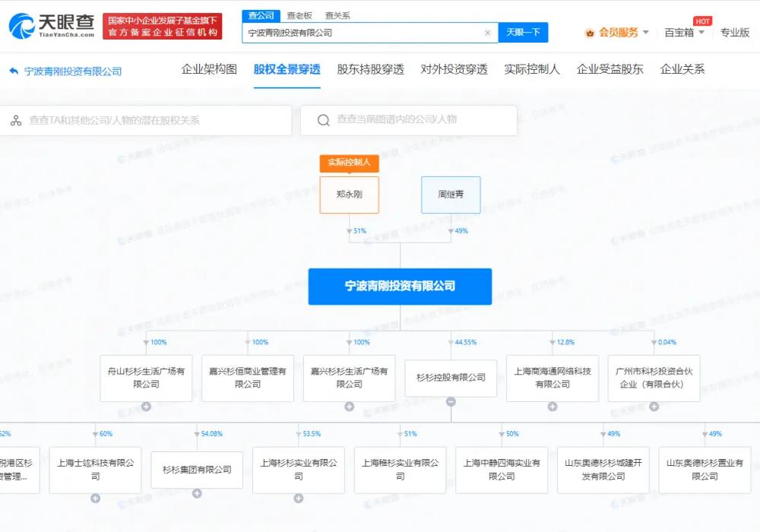Open the 上海稚杉实业有限公司 node
Image resolution: width=760 pixels, height=532 pixels.
click(x=400, y=470)
